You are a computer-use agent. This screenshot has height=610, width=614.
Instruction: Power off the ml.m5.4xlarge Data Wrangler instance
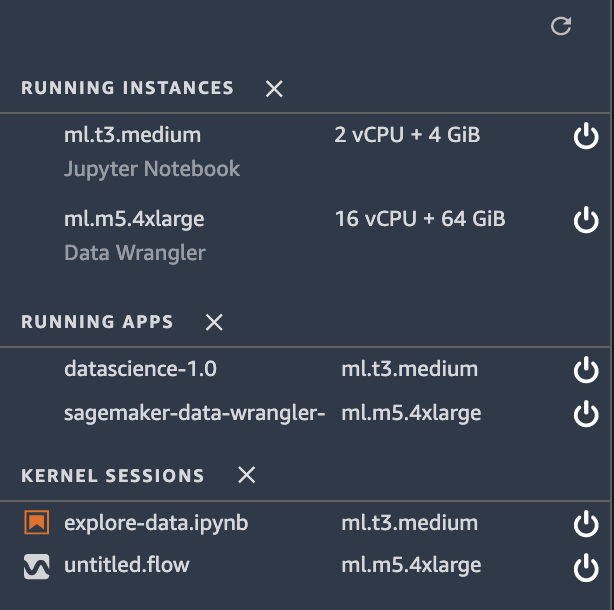[x=586, y=219]
